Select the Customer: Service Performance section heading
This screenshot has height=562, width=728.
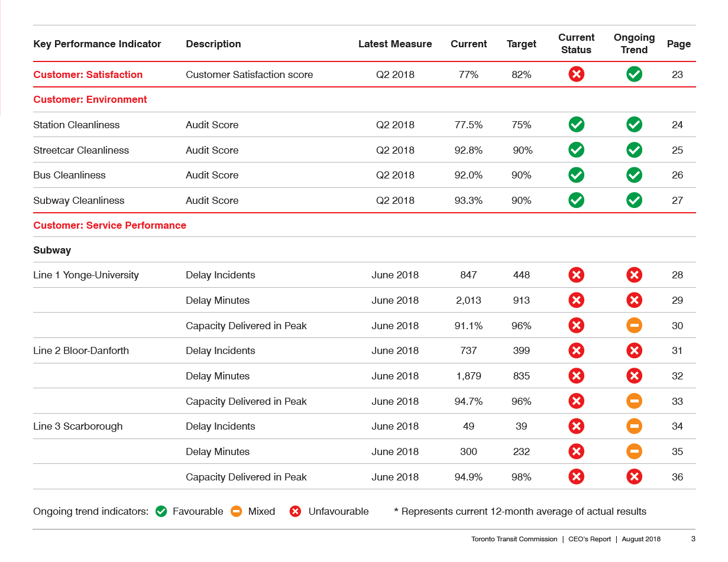pyautogui.click(x=109, y=225)
